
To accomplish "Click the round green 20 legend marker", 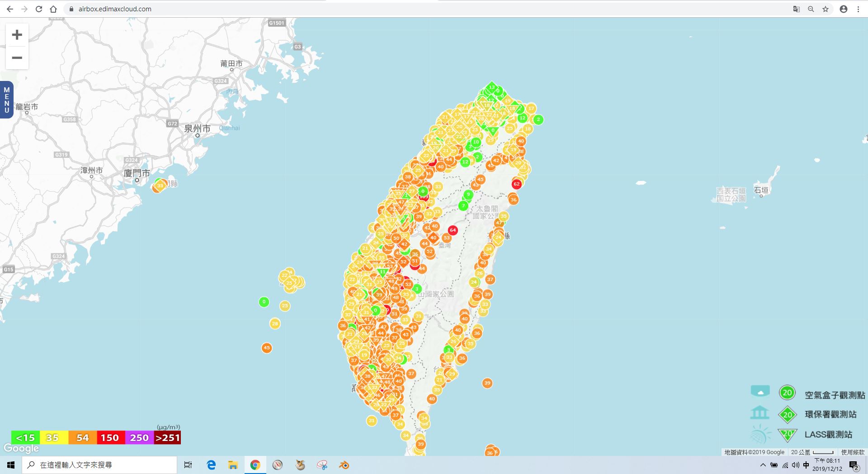I will coord(787,393).
